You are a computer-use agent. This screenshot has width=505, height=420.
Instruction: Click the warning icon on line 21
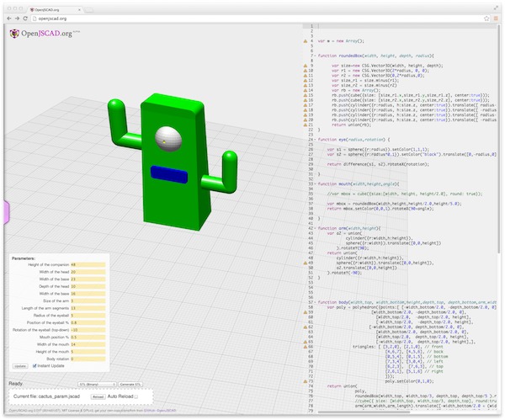[x=306, y=125]
